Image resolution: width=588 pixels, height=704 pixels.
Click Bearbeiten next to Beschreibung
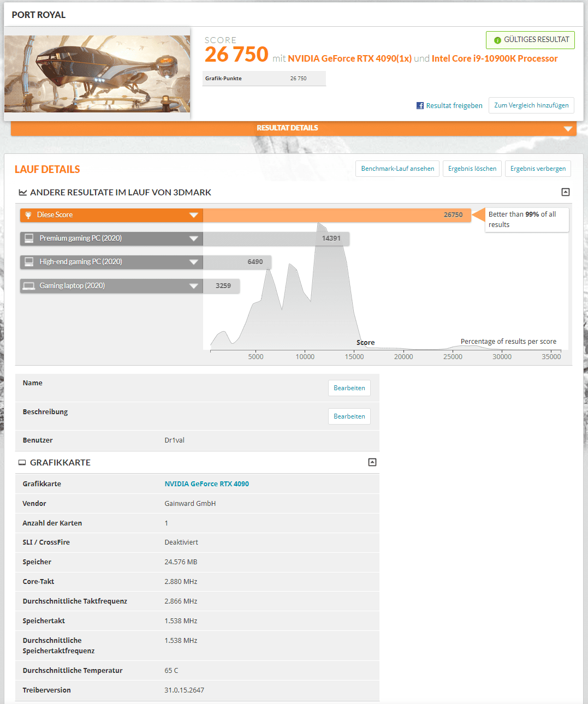tap(349, 416)
